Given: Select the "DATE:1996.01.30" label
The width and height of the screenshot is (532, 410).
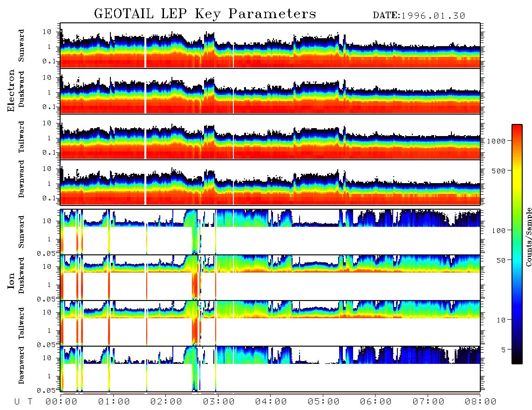Looking at the screenshot, I should [x=419, y=16].
